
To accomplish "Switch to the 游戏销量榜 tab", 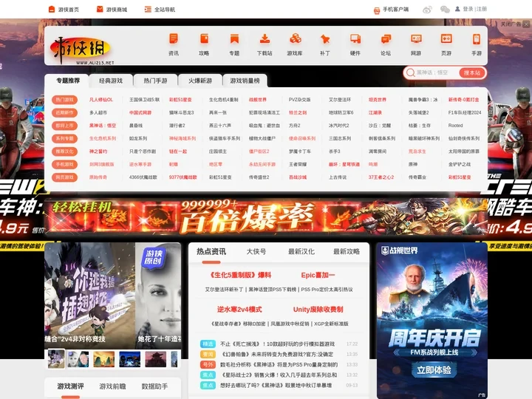I will pyautogui.click(x=245, y=81).
